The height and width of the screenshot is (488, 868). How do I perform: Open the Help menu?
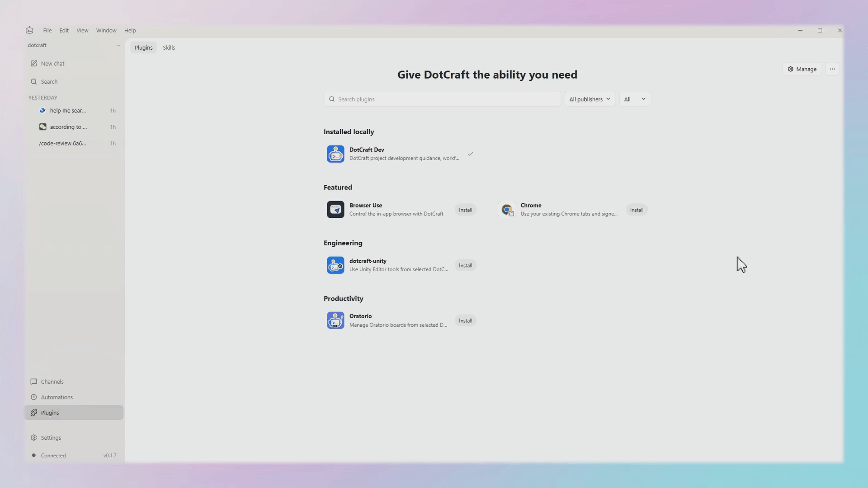click(x=130, y=30)
